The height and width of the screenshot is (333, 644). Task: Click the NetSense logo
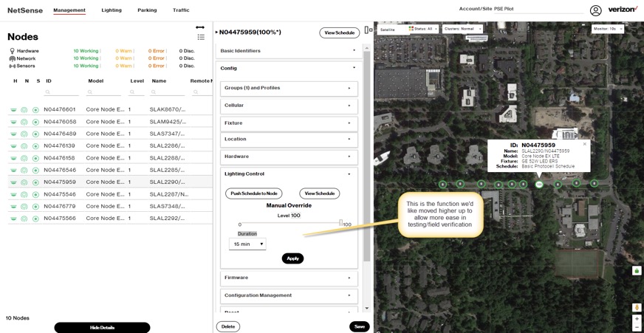[25, 10]
